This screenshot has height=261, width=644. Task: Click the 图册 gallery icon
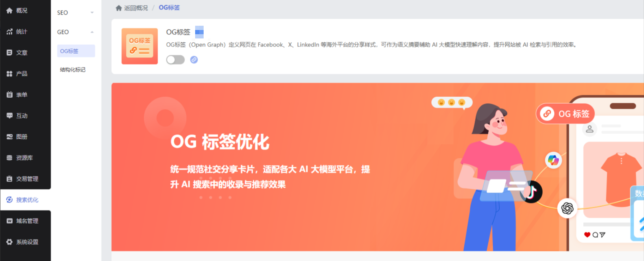[x=10, y=136]
